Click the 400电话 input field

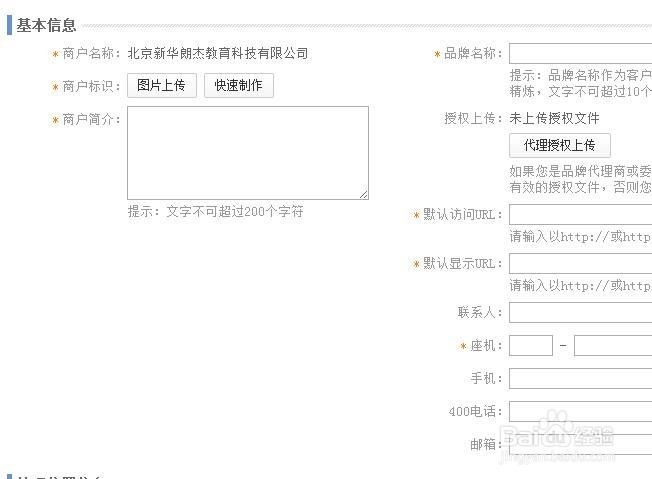click(580, 412)
